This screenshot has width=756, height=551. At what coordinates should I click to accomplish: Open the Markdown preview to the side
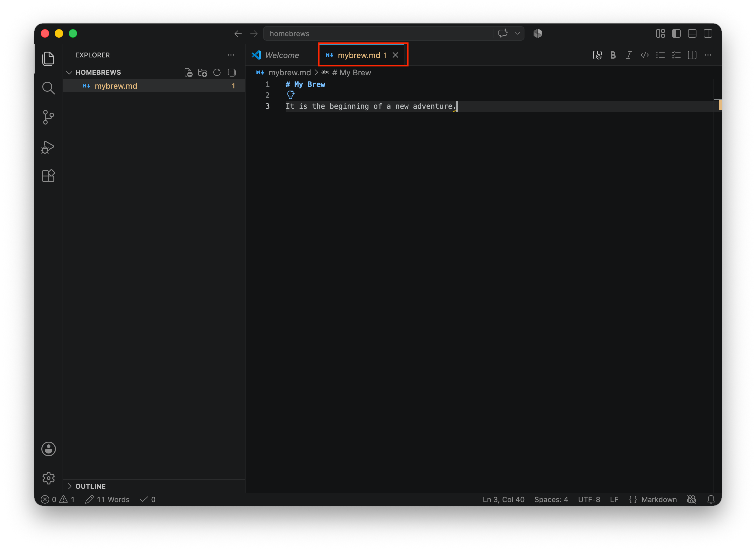click(597, 55)
